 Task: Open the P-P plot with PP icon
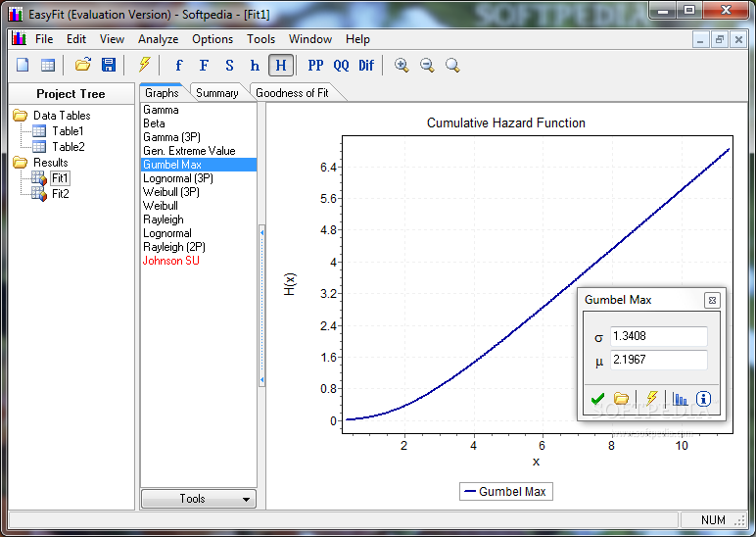click(315, 65)
